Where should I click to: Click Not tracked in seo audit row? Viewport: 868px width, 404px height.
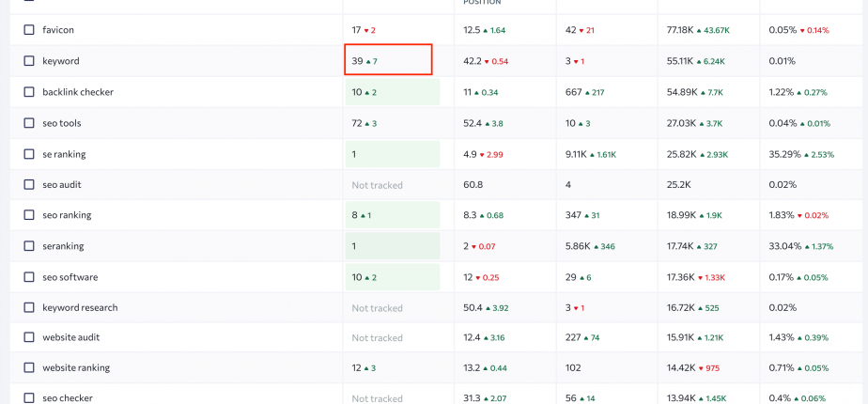(x=377, y=185)
